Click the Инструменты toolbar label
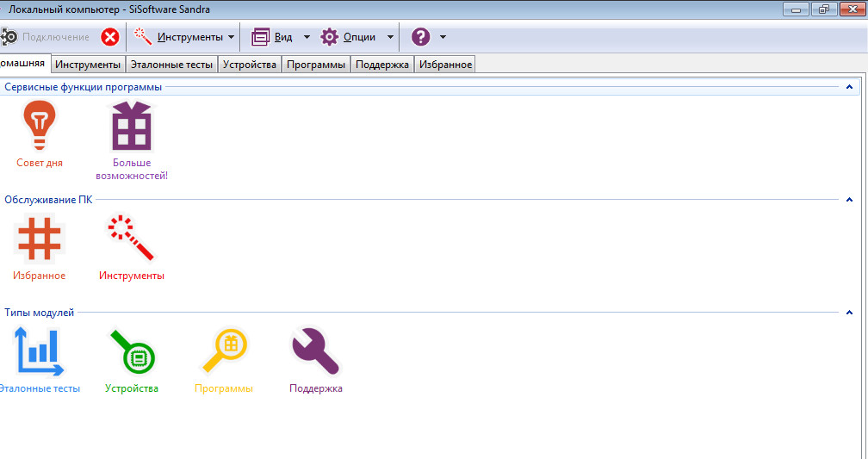Screen dimensions: 868x459 [189, 37]
